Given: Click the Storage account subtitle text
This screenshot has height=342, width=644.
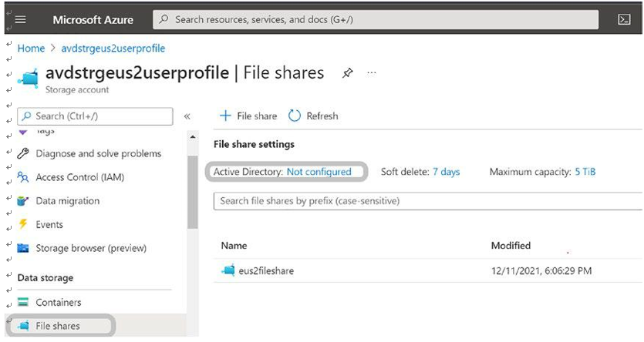Looking at the screenshot, I should (x=77, y=90).
